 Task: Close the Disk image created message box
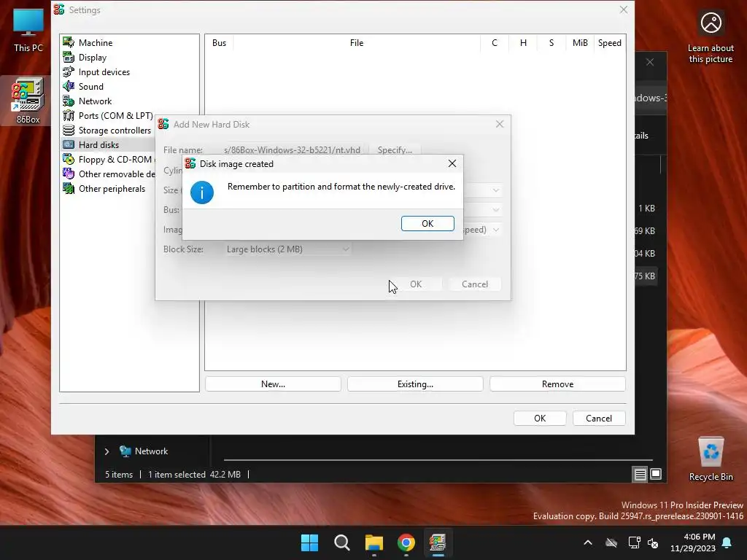point(452,164)
